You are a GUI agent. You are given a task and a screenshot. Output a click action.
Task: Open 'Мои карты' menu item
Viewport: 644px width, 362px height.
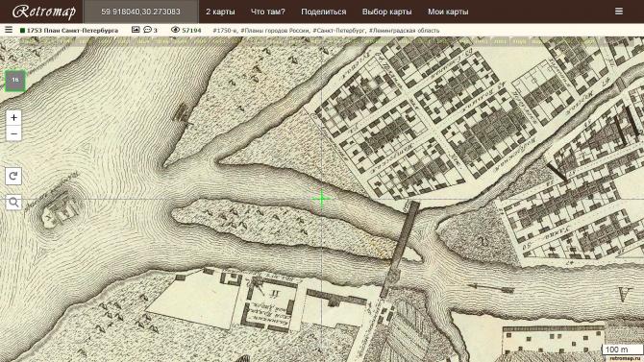tap(448, 12)
